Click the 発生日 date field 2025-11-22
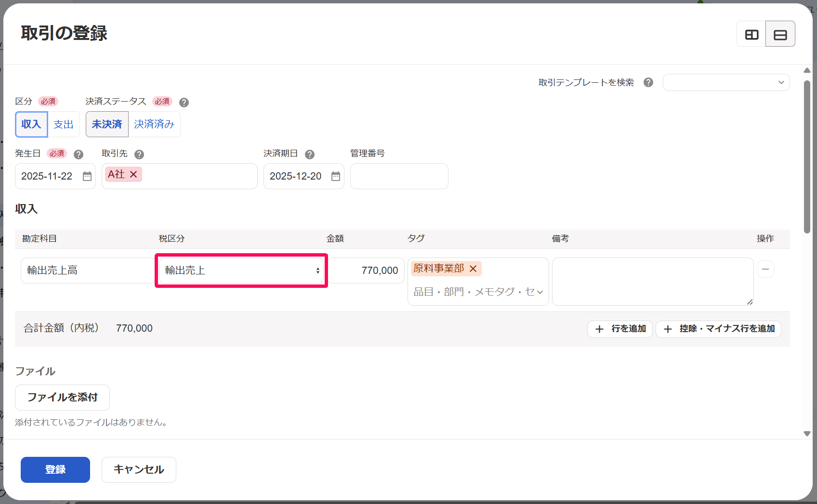 pyautogui.click(x=55, y=176)
